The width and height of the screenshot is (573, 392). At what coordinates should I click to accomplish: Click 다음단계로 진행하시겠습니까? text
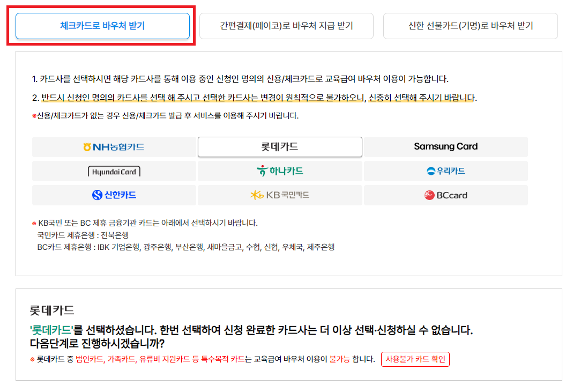[97, 344]
